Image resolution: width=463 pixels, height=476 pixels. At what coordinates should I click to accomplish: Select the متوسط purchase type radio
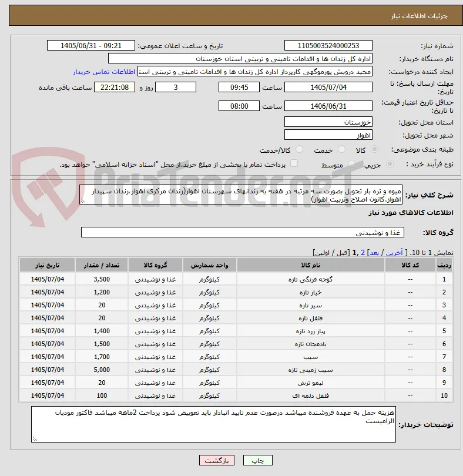click(351, 164)
